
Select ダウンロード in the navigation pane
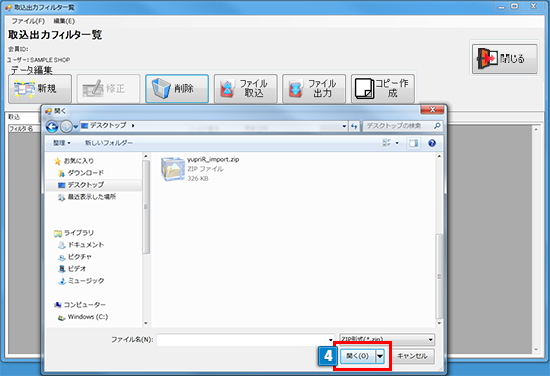click(x=81, y=173)
